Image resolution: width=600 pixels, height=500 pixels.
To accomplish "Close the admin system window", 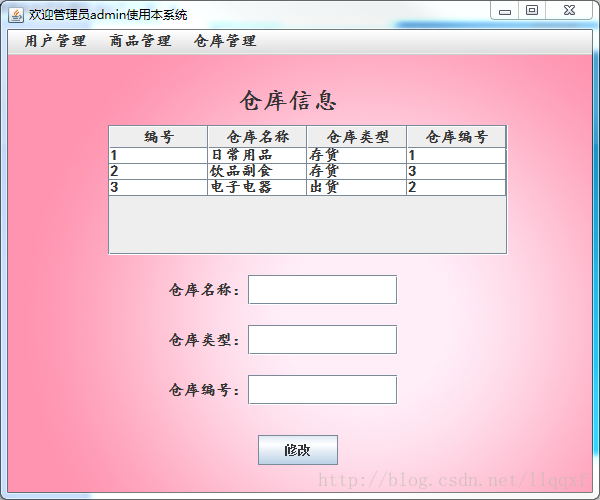I will 569,11.
